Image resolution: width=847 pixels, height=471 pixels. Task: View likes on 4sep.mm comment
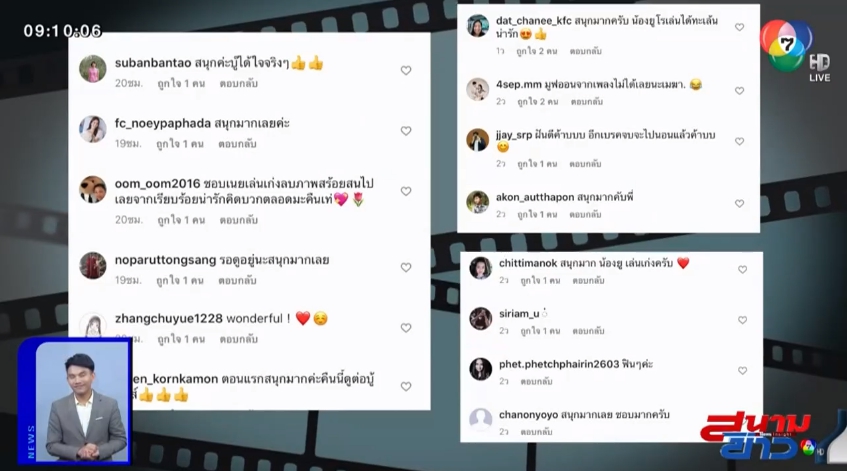point(537,102)
